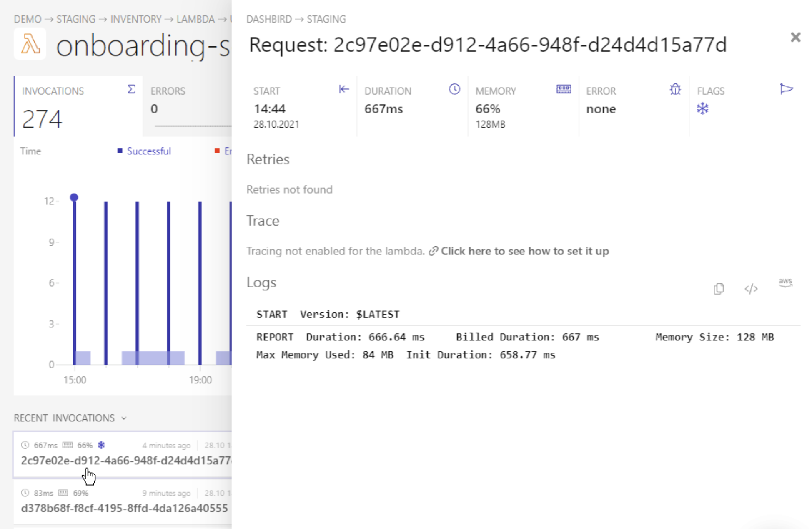Click the 14:44 start time value

click(x=270, y=109)
